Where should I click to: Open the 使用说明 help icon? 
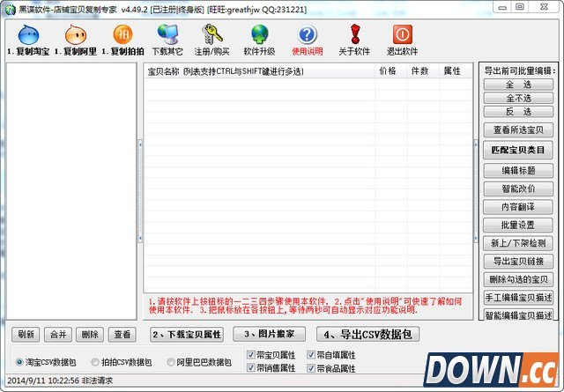[x=308, y=35]
